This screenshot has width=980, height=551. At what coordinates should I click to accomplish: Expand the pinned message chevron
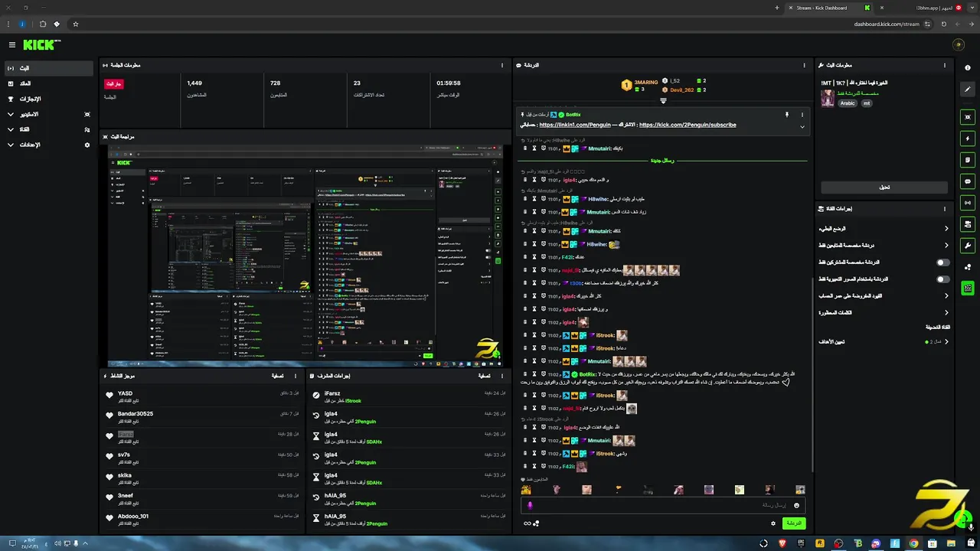click(x=802, y=126)
